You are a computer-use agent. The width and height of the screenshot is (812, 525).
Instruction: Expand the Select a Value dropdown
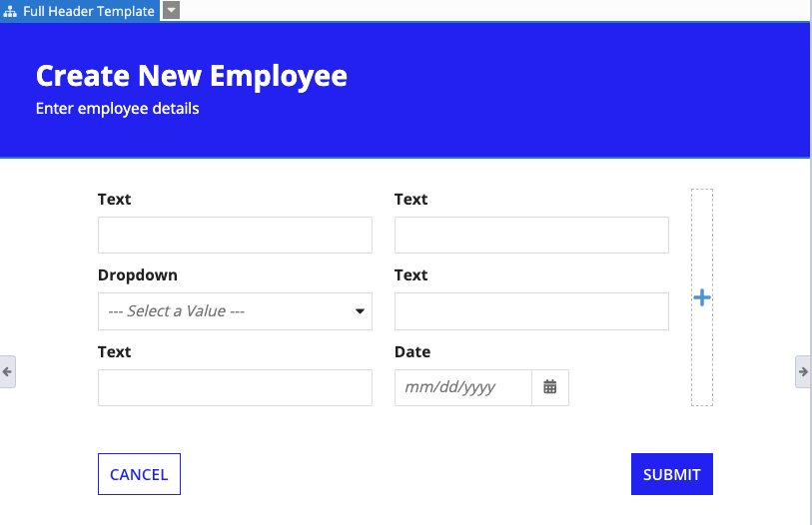[235, 311]
